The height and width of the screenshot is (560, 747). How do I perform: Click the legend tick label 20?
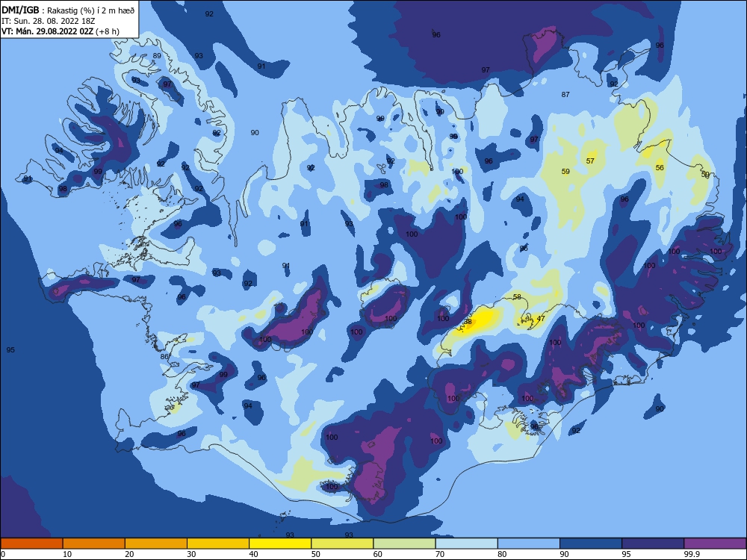point(129,554)
